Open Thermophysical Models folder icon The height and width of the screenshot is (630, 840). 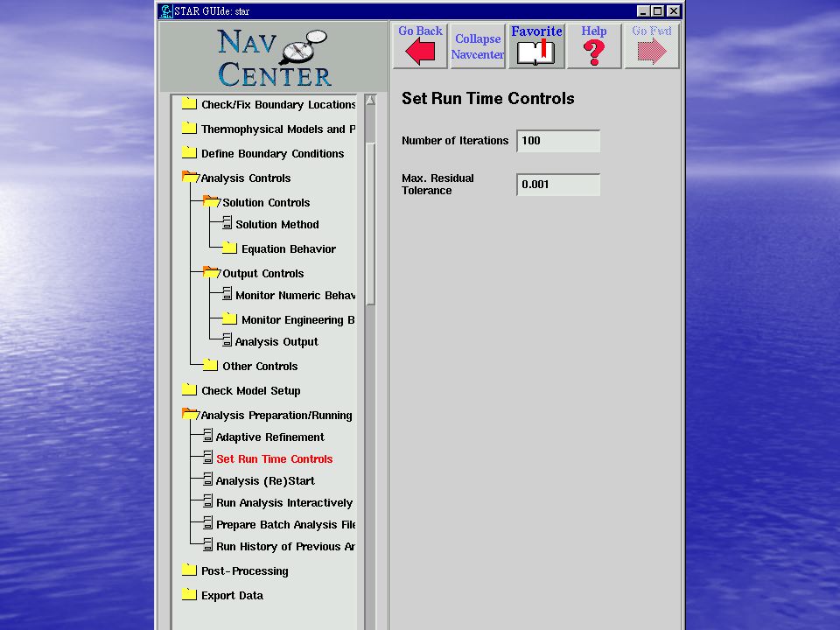pyautogui.click(x=189, y=128)
